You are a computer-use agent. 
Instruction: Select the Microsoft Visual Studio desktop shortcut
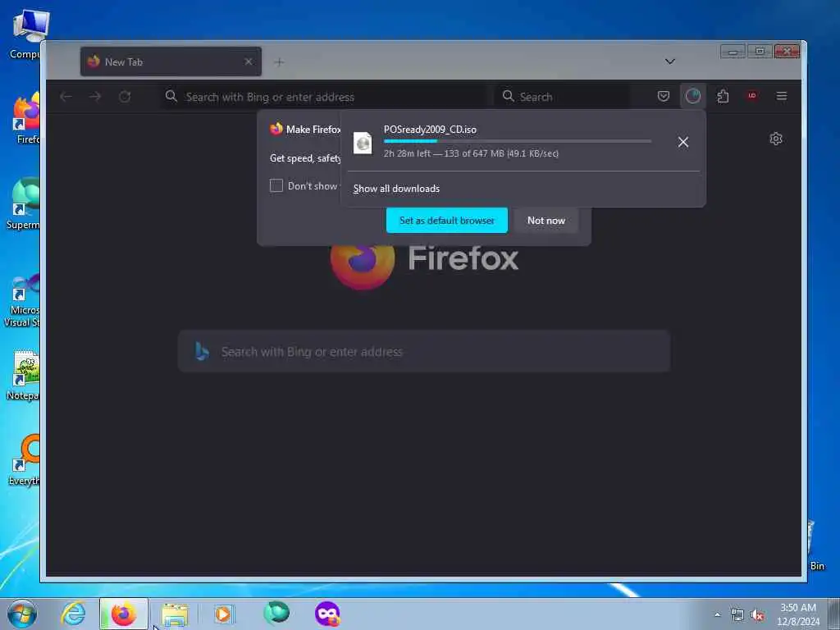coord(21,300)
